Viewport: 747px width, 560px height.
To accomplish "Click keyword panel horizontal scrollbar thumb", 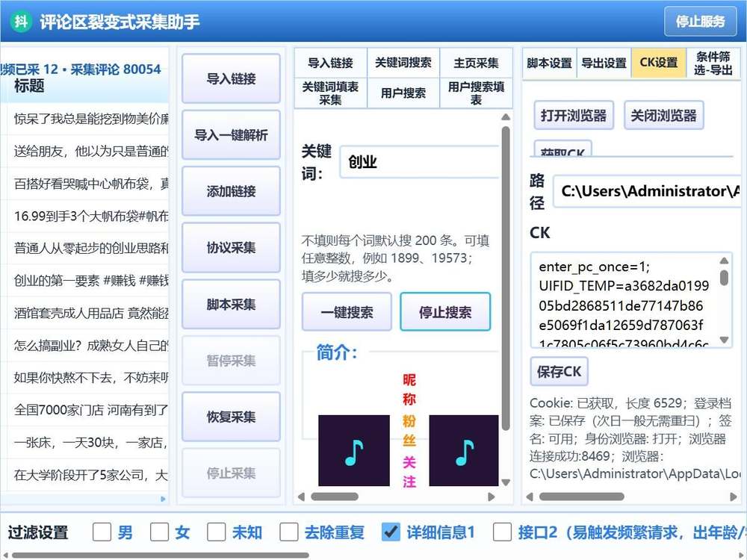I will tap(335, 497).
